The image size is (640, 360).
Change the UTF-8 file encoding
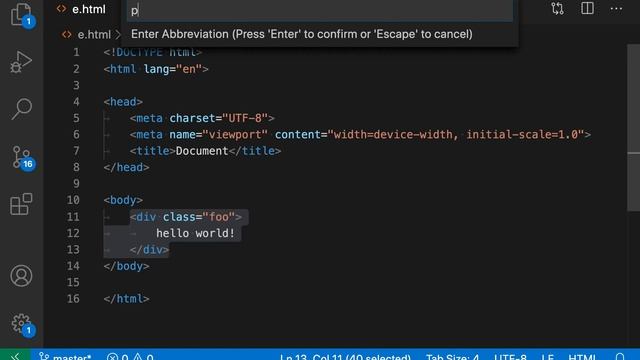[x=510, y=356]
